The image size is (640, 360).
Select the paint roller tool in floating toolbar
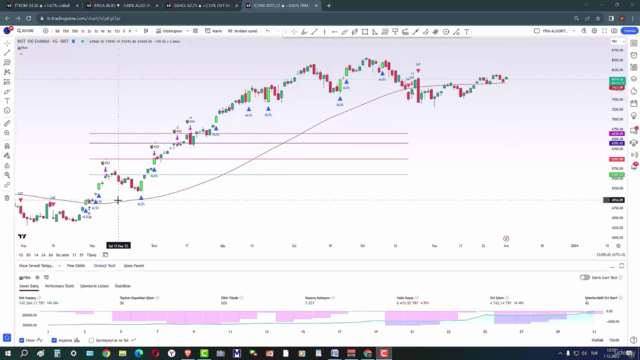click(x=395, y=32)
